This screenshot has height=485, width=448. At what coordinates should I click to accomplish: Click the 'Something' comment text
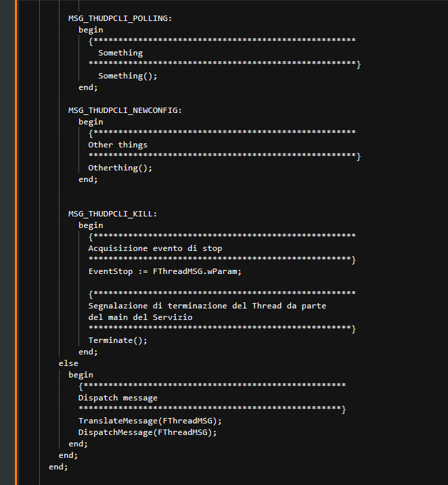pos(120,53)
